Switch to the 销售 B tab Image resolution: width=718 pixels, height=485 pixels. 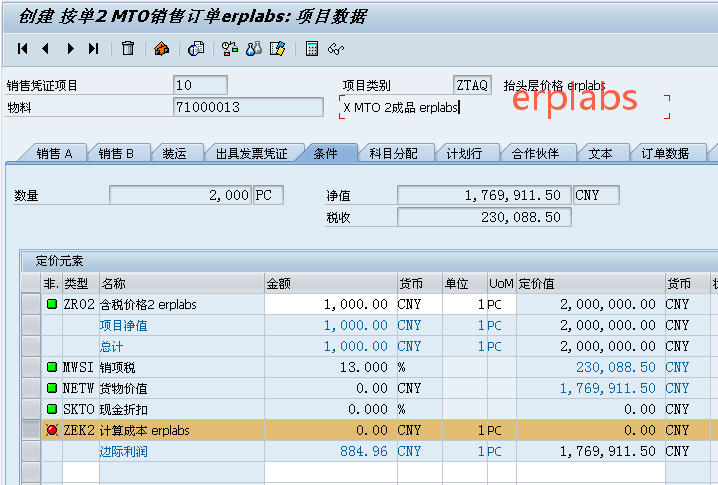click(116, 153)
